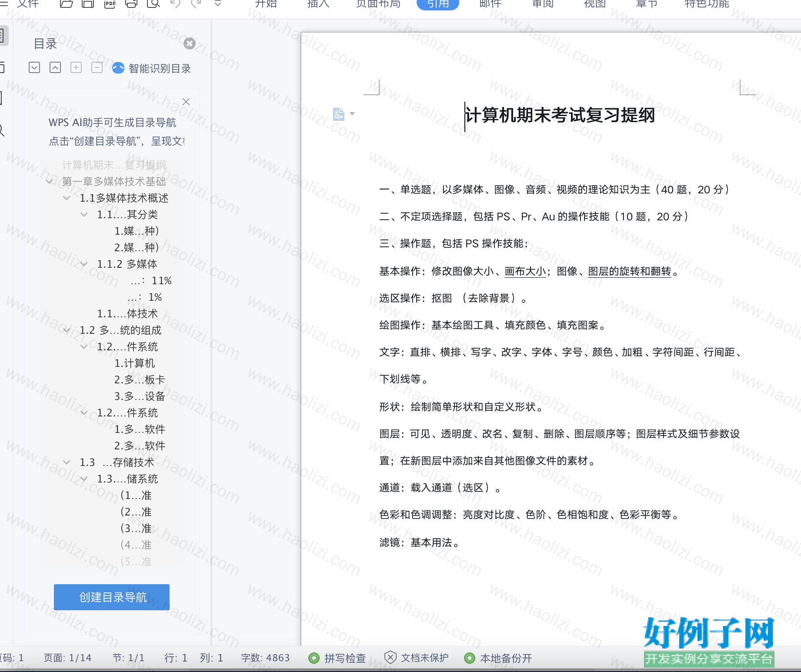The width and height of the screenshot is (801, 672).
Task: Select outline item 2.多...板卡
Action: (140, 379)
